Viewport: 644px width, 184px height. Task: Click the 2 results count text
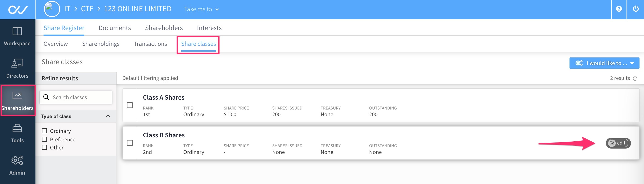(x=620, y=78)
